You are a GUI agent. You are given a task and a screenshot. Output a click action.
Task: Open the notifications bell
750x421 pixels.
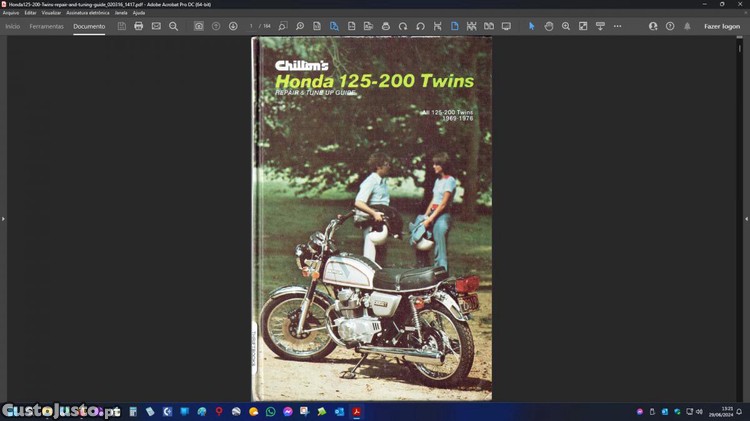687,26
